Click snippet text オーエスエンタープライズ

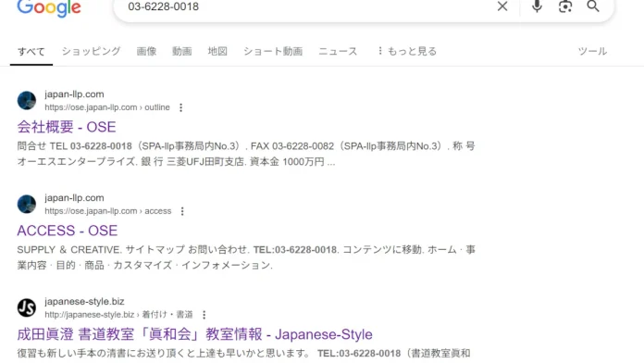point(76,161)
